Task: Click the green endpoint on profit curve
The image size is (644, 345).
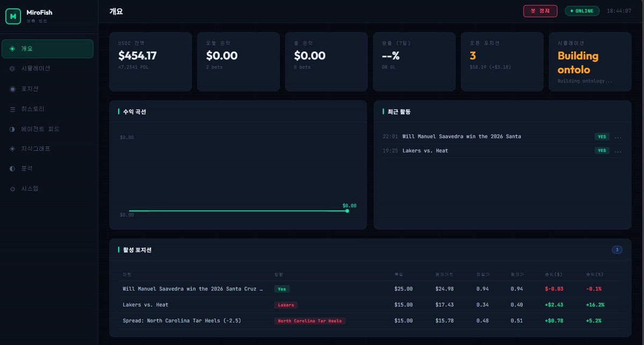Action: click(347, 211)
